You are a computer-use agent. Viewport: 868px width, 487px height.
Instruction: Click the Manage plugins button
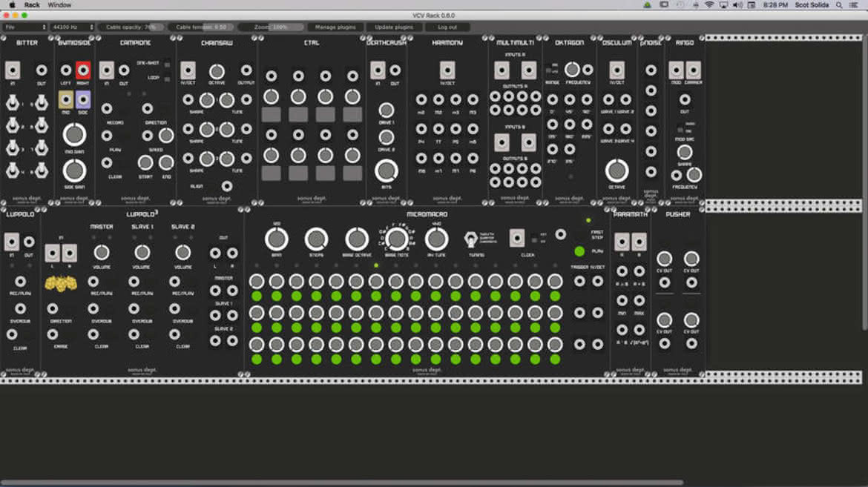click(x=335, y=27)
